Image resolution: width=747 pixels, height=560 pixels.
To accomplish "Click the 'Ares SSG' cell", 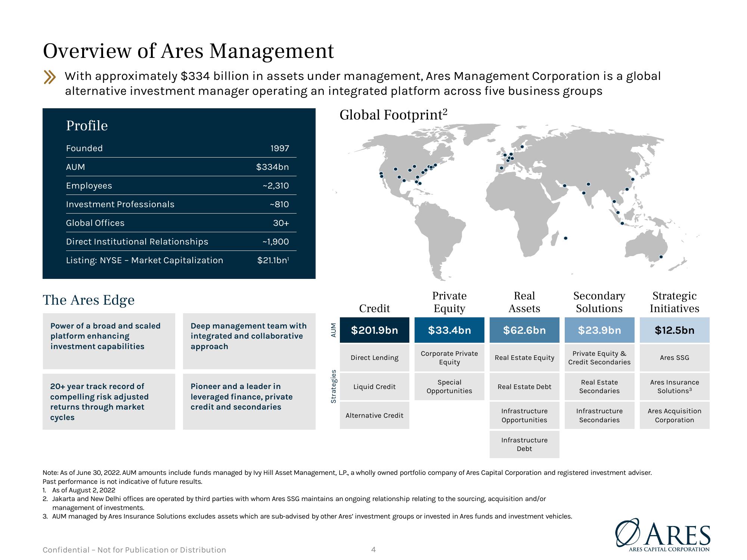I will [x=675, y=358].
